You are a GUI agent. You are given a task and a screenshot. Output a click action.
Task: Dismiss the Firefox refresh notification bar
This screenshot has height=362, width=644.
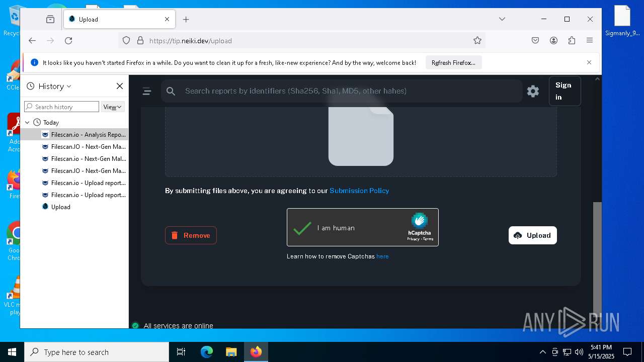point(589,62)
